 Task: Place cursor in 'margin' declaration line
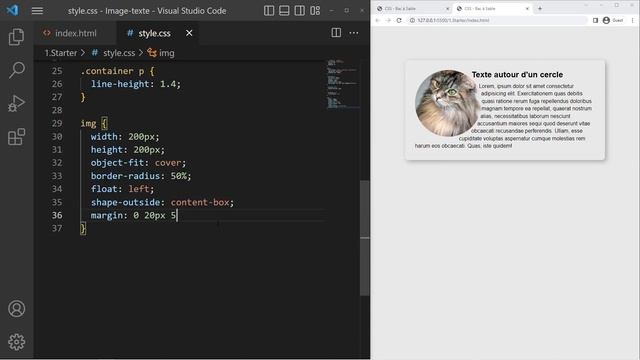pos(134,215)
